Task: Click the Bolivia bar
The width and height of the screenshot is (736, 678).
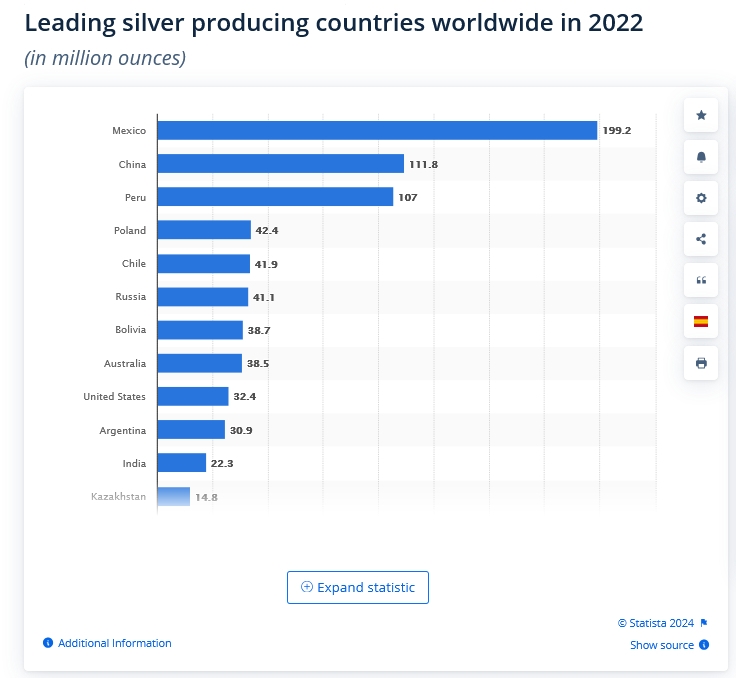Action: click(x=200, y=330)
